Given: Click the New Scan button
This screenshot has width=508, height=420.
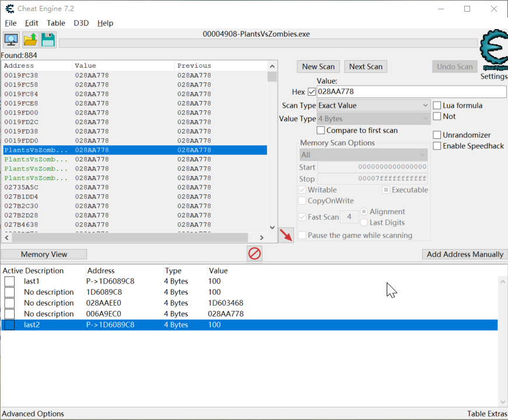Looking at the screenshot, I should click(x=318, y=66).
